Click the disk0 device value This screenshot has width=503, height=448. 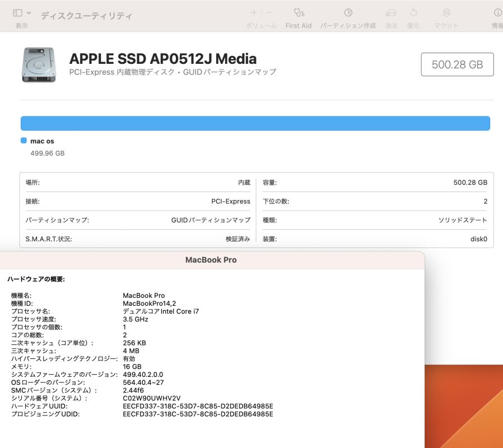(x=478, y=239)
